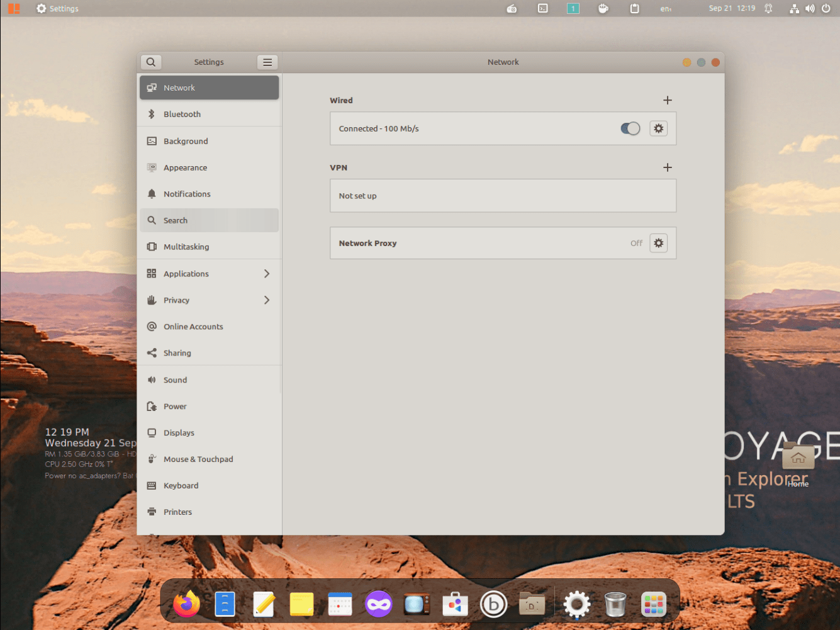Open the hamburger menu in Settings
The height and width of the screenshot is (630, 840).
(x=267, y=62)
